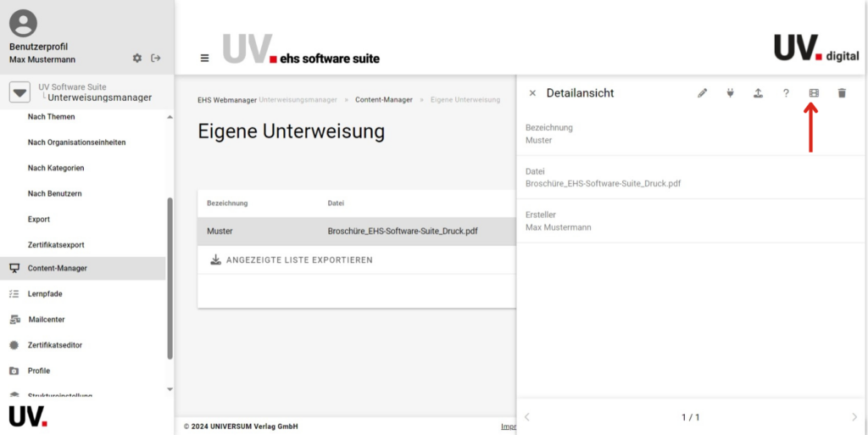Toggle the hamburger menu icon

[x=204, y=59]
